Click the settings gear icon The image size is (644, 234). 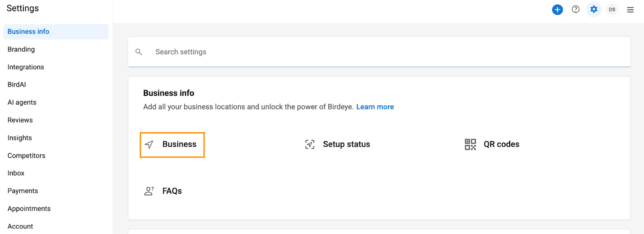[x=594, y=9]
